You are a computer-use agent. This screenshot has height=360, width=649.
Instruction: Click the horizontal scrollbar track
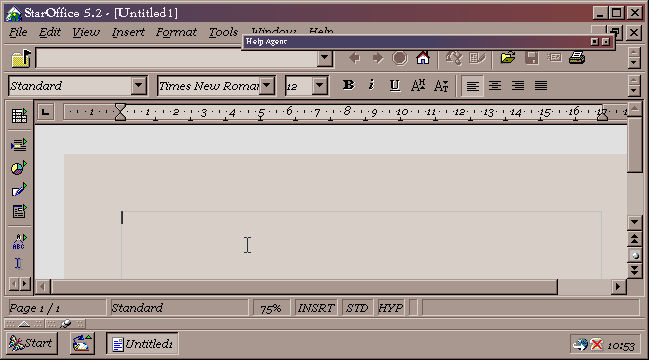tap(584, 286)
